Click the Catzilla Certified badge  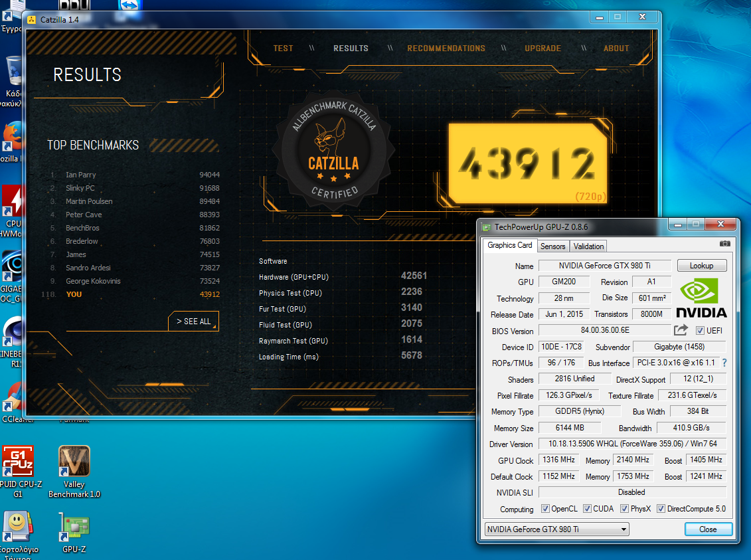[333, 149]
